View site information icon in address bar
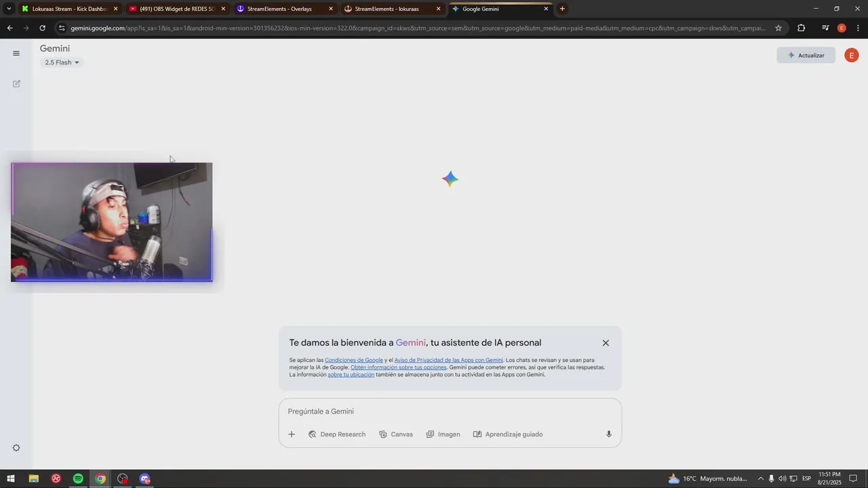 click(x=62, y=28)
